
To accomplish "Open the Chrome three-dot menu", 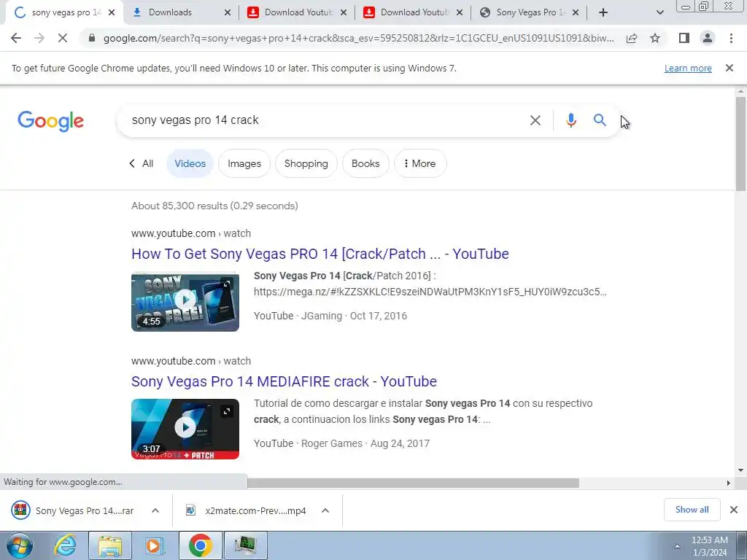I will point(731,38).
